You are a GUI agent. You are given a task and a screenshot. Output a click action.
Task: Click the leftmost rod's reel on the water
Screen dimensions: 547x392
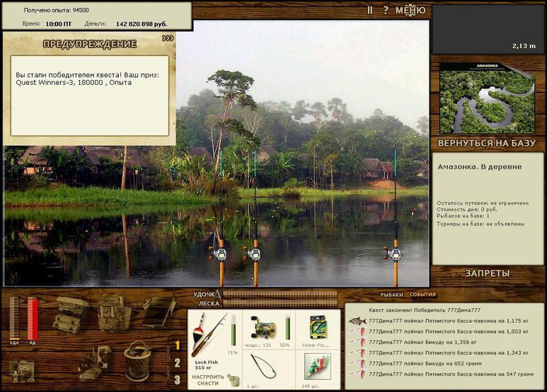pos(219,254)
